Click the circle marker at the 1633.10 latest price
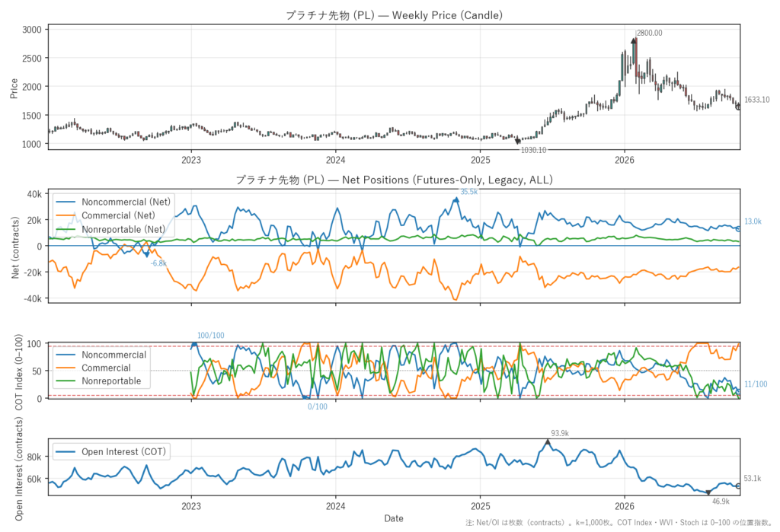Image resolution: width=780 pixels, height=532 pixels. (739, 107)
